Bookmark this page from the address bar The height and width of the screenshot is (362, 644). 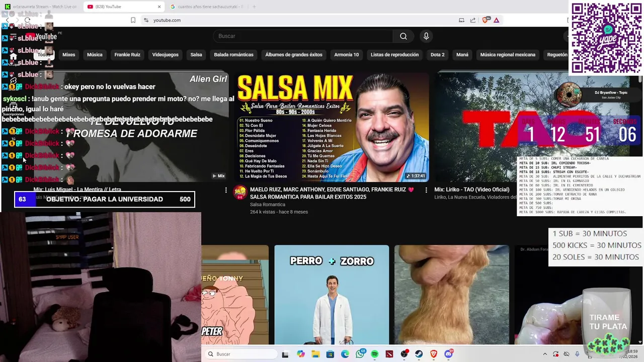click(133, 20)
